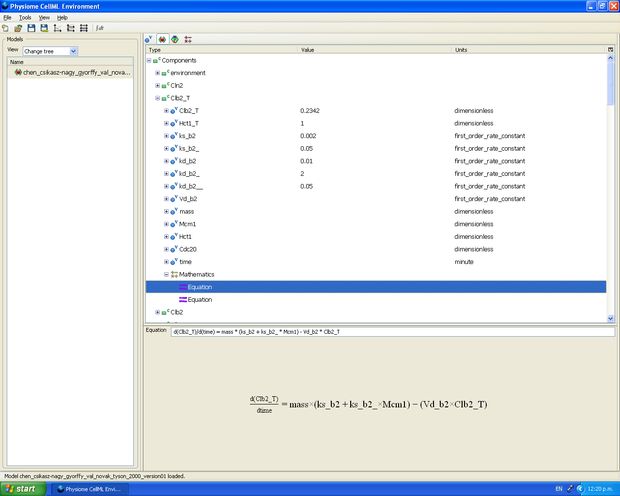Open the Help menu
Viewport: 620px width, 496px height.
coord(62,18)
